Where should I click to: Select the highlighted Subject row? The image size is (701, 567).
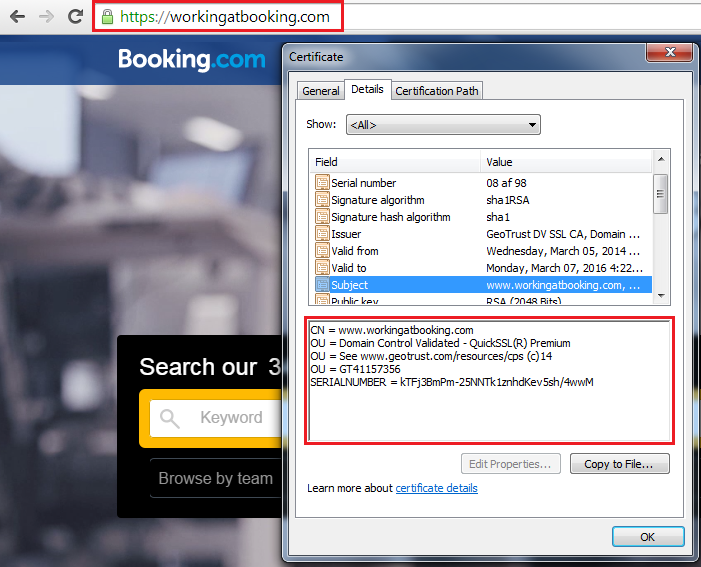(481, 285)
